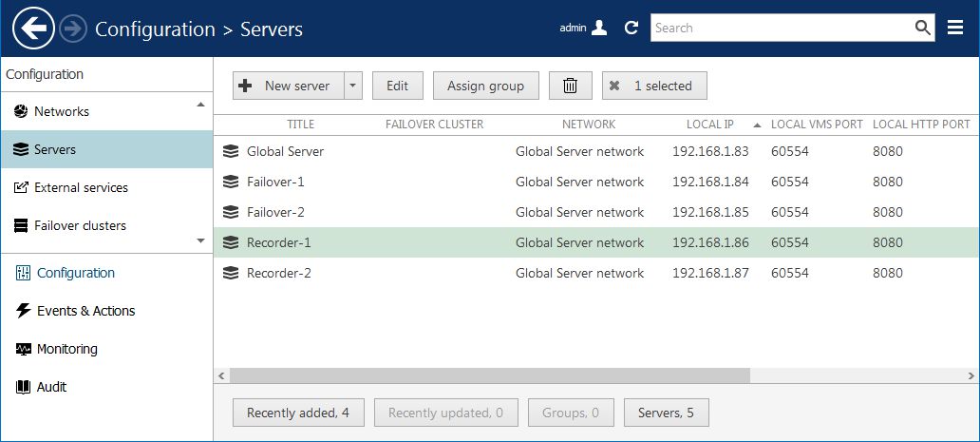Image resolution: width=980 pixels, height=442 pixels.
Task: Sort by NETWORK column header
Action: pos(589,125)
